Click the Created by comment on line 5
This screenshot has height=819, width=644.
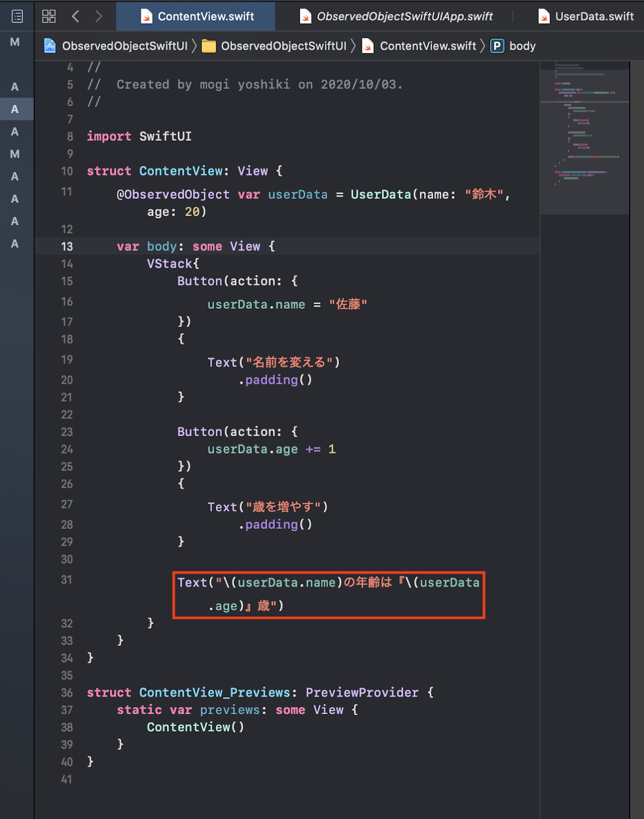point(245,84)
